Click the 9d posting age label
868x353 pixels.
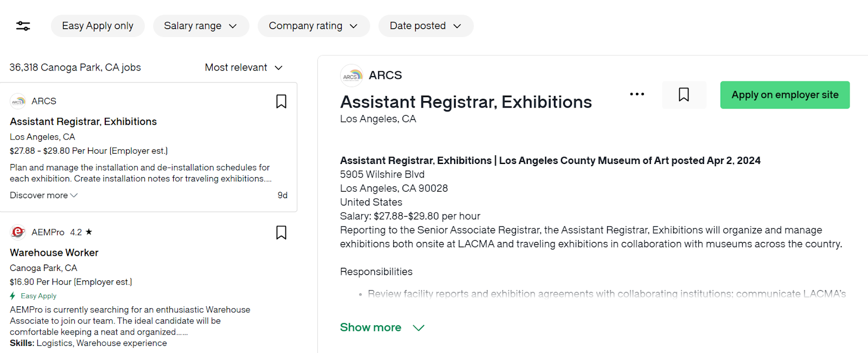coord(283,195)
